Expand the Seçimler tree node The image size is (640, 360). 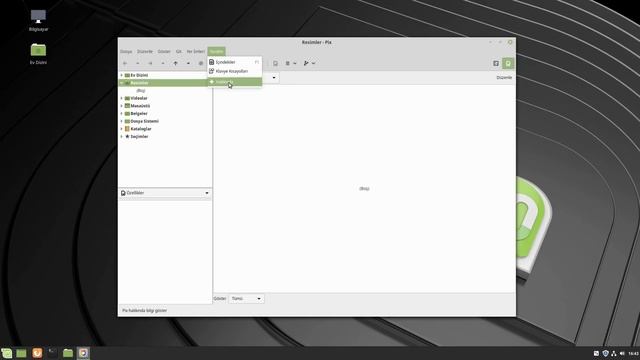[x=121, y=136]
